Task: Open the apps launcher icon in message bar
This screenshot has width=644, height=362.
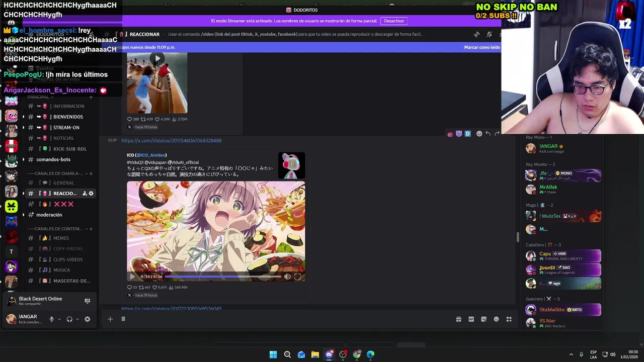Action: tap(509, 319)
